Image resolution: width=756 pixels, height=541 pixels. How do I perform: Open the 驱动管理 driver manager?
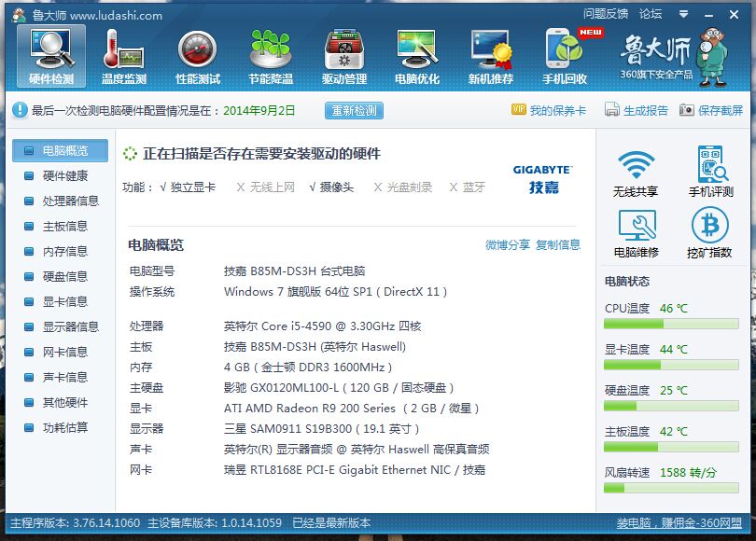[x=344, y=56]
